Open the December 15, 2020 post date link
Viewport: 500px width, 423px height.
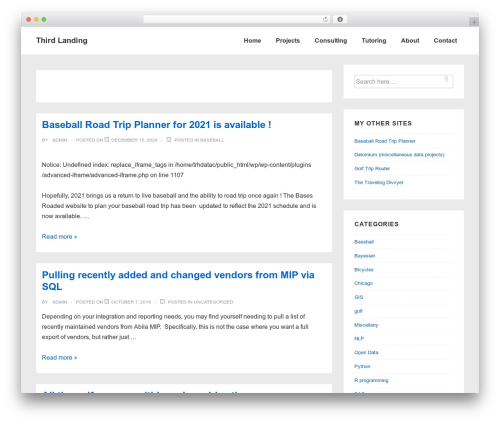tap(134, 140)
